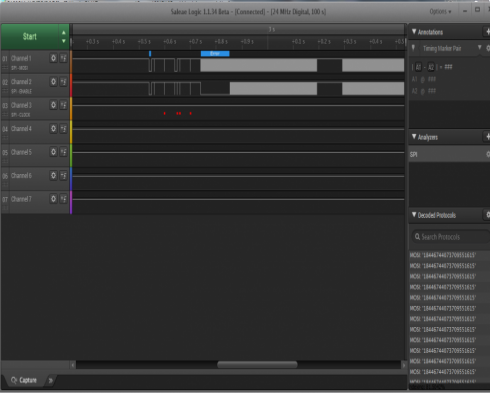
Task: Start the logic capture
Action: click(30, 37)
